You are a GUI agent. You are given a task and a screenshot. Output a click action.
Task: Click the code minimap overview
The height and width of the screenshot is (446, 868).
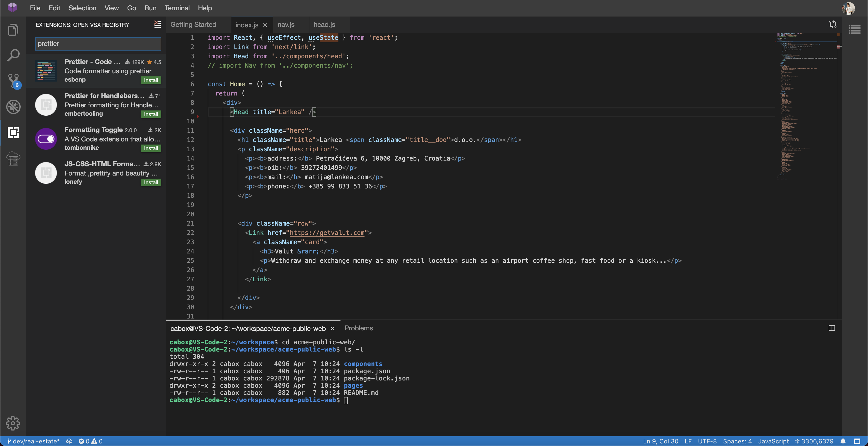(x=806, y=106)
